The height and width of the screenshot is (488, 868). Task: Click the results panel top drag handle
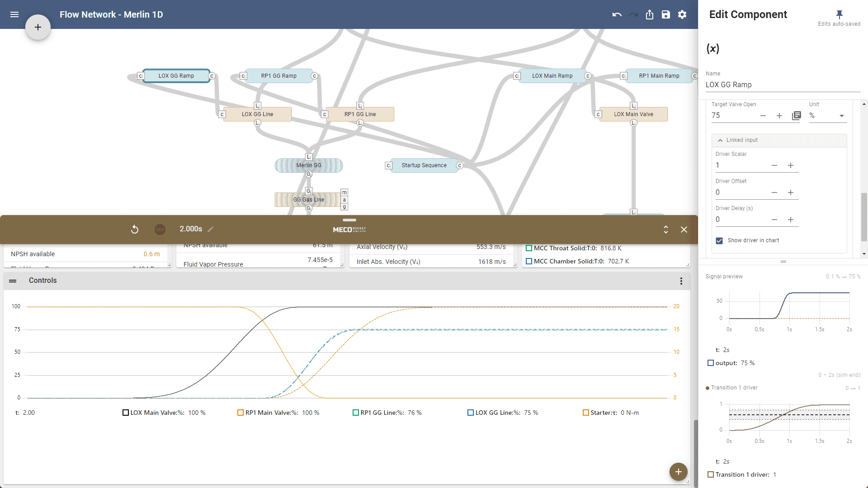pyautogui.click(x=349, y=220)
